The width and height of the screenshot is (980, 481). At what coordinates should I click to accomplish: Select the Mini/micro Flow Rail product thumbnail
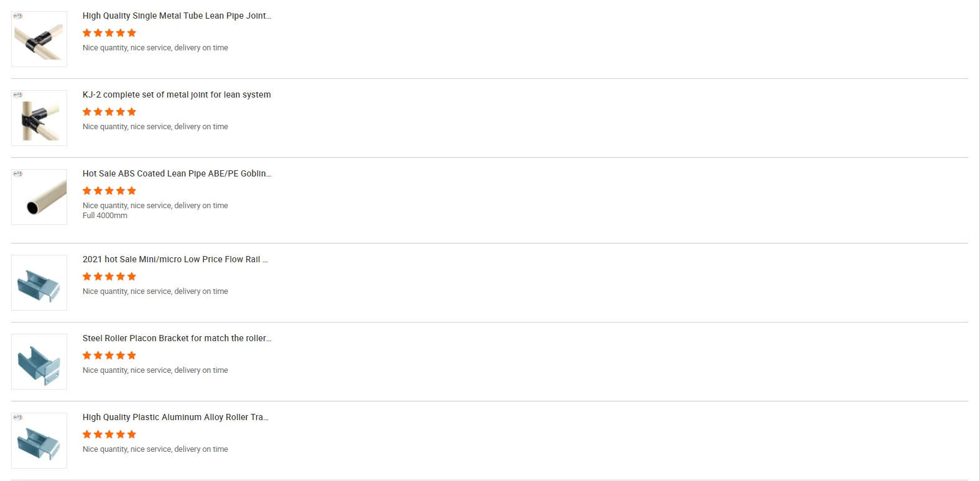pos(39,283)
